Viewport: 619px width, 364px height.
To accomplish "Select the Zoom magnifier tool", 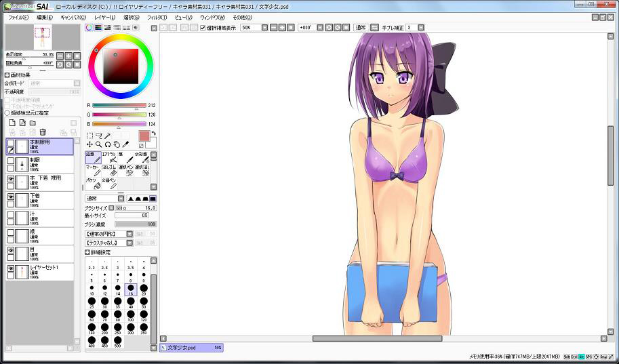I will click(99, 144).
